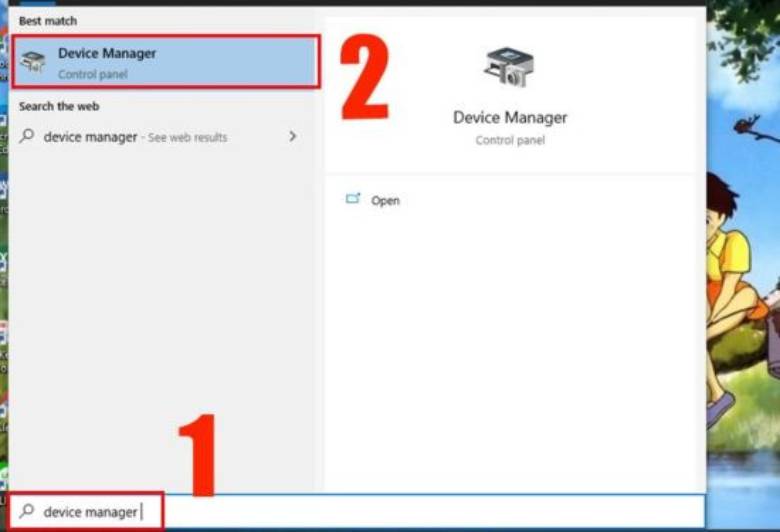Click the magnifier icon in the search box
The width and height of the screenshot is (780, 532).
coord(26,512)
